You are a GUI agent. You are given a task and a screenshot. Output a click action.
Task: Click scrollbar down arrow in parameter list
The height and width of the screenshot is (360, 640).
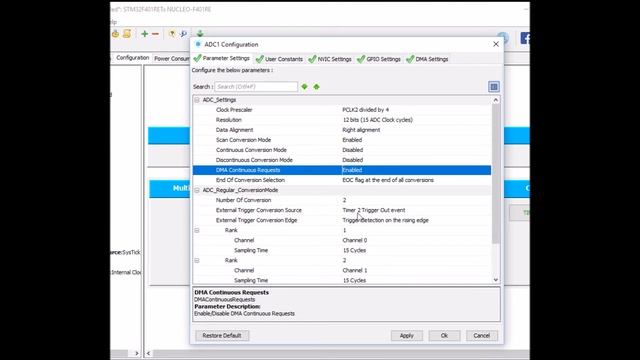pyautogui.click(x=496, y=280)
